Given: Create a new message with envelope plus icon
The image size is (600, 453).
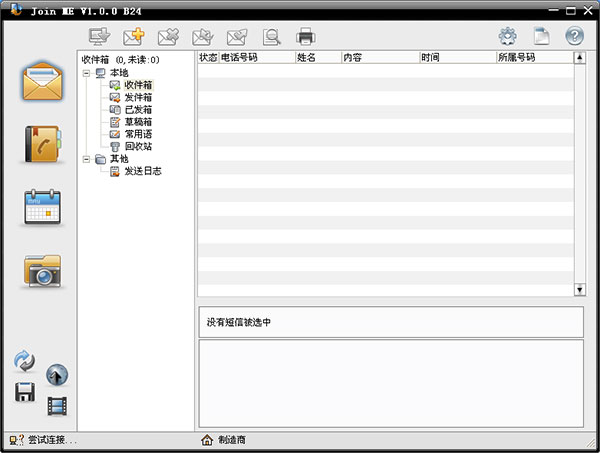Looking at the screenshot, I should 134,37.
